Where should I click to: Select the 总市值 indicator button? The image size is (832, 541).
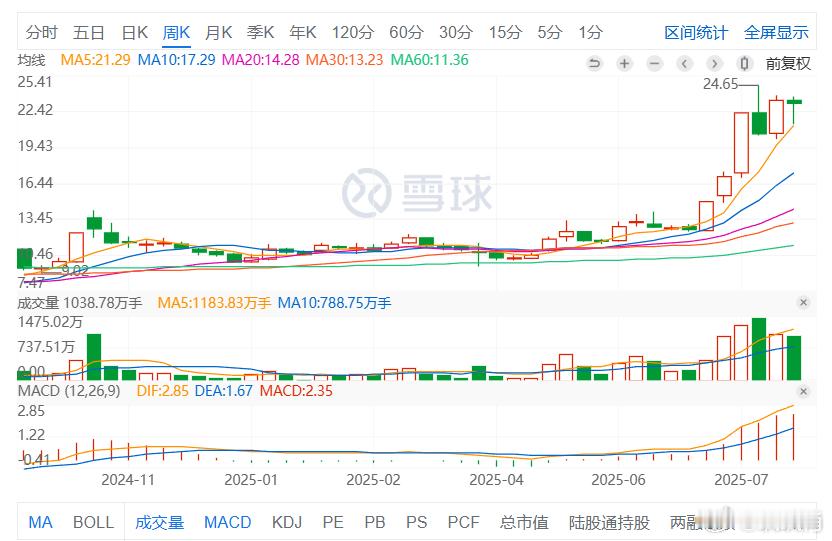(524, 522)
